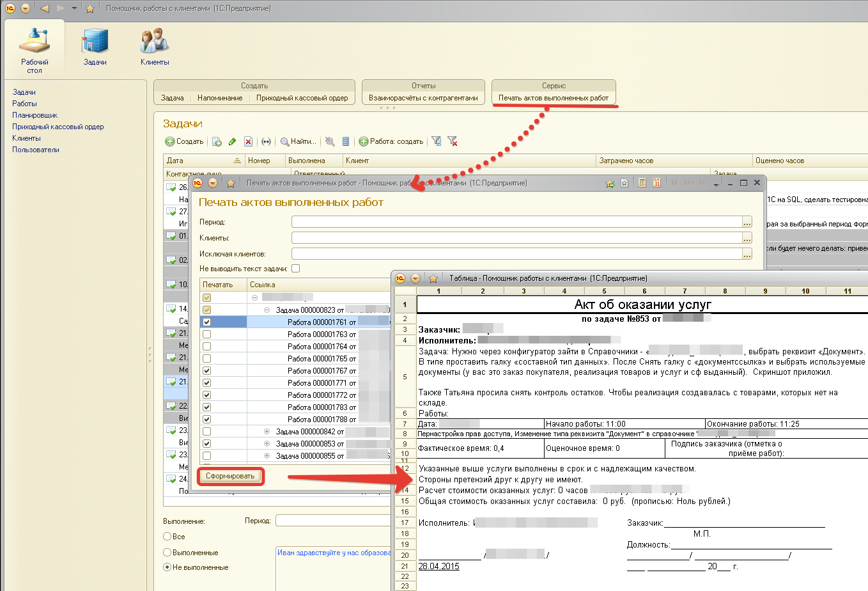Open 'Взаиморасчёты с контрагентами' report

tap(423, 98)
